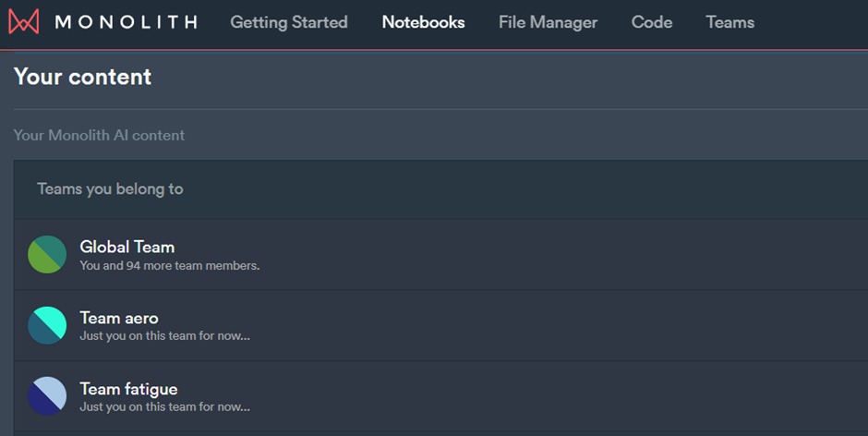Select the Teams navigation tab
Image resolution: width=868 pixels, height=436 pixels.
pos(730,22)
